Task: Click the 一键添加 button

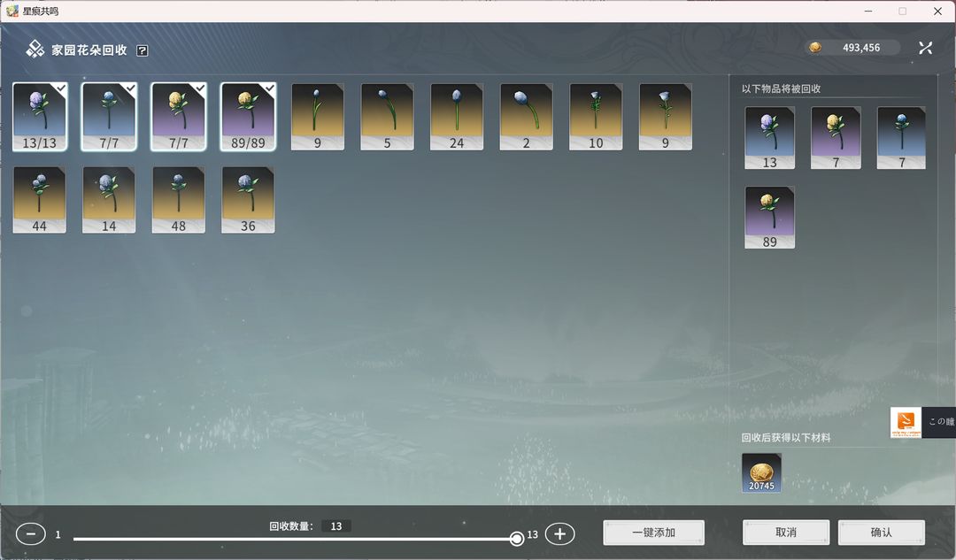Action: point(653,533)
